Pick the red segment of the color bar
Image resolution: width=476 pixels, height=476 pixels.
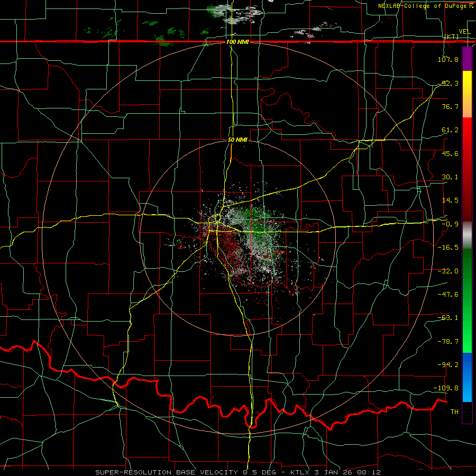467,169
